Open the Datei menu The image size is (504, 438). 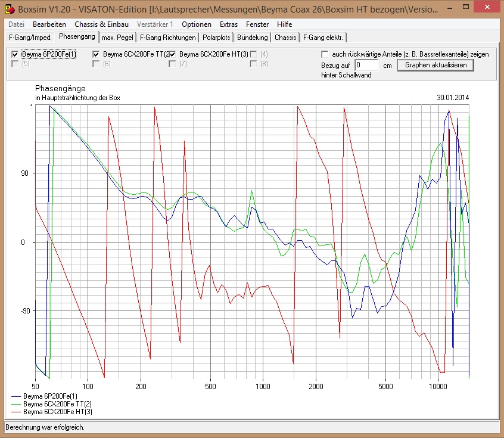pos(17,24)
